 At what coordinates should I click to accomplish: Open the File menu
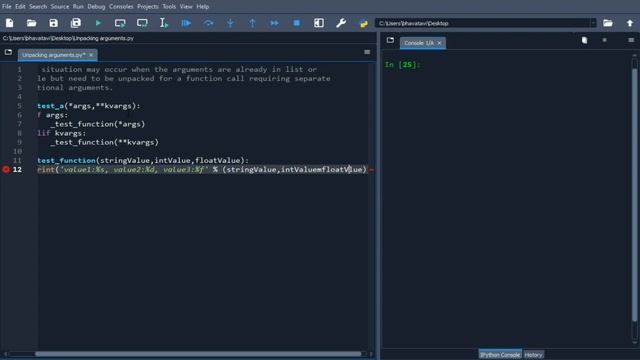pyautogui.click(x=7, y=7)
